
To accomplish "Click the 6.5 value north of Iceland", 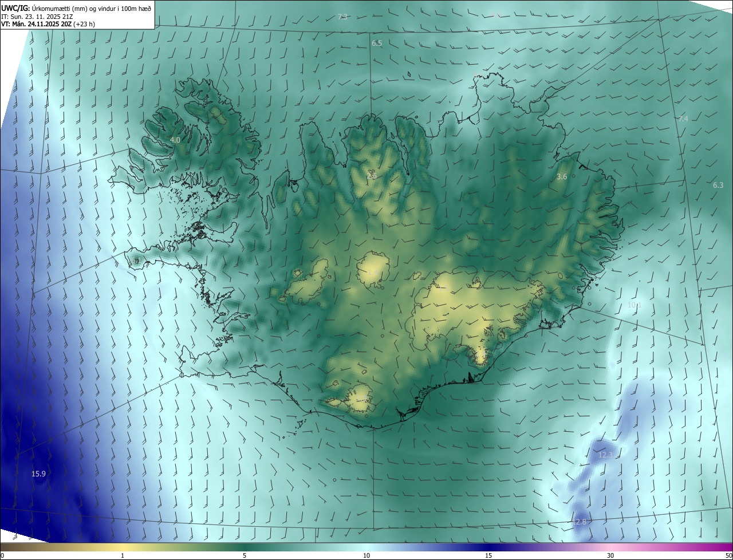I will [377, 44].
